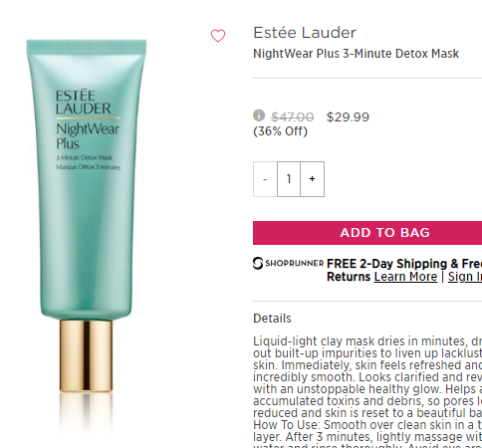Add product to wishlist with heart icon

coord(218,36)
